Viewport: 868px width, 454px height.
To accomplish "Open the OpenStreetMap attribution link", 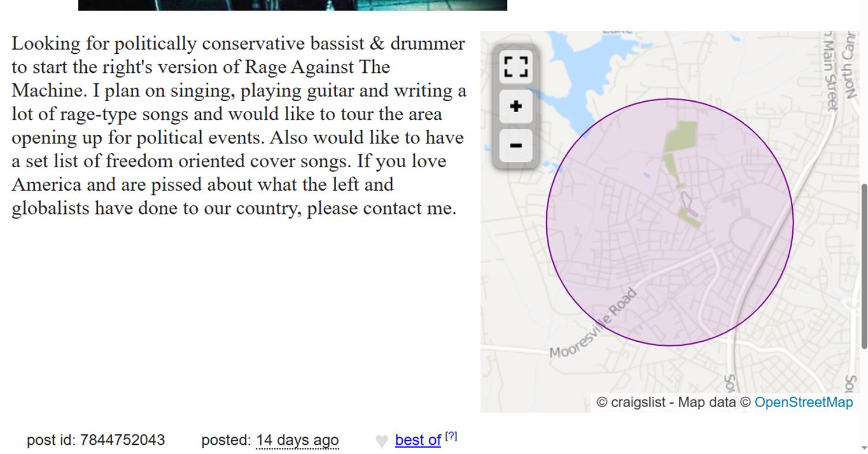I will (803, 403).
